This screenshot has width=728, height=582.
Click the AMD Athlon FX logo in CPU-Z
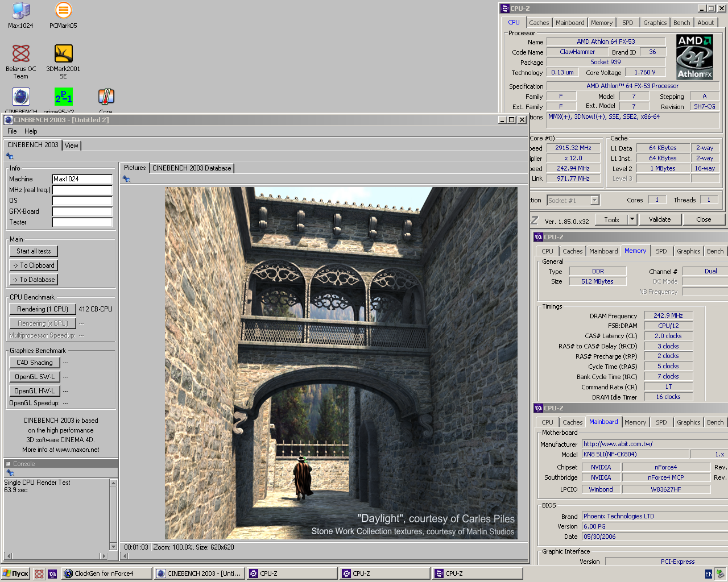click(694, 57)
